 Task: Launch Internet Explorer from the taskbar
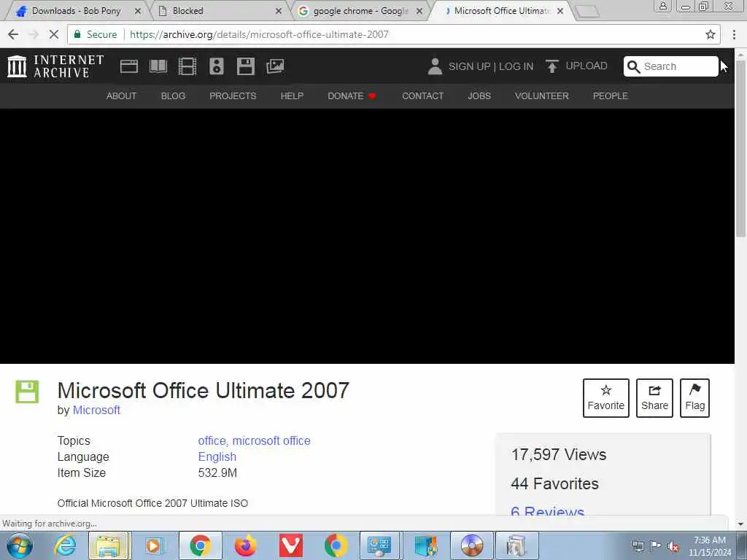(x=65, y=545)
